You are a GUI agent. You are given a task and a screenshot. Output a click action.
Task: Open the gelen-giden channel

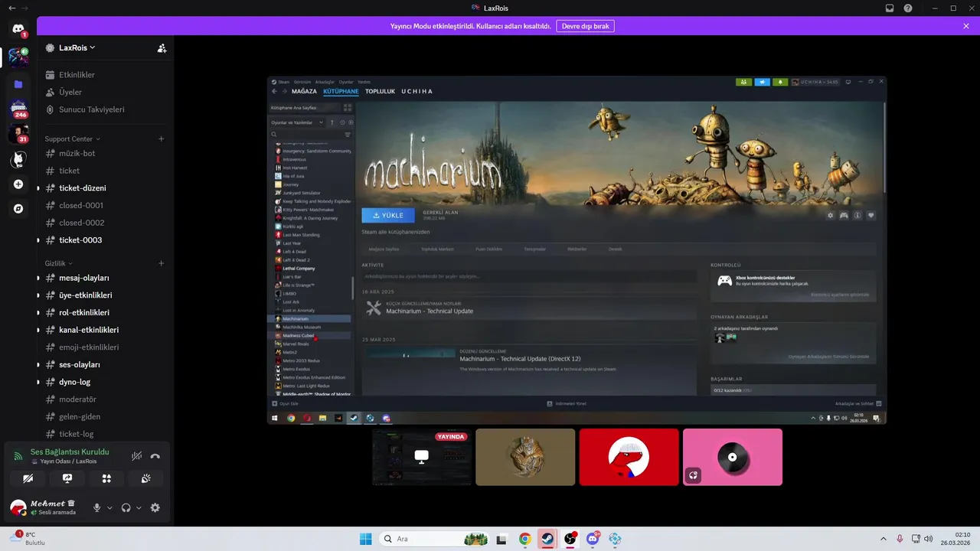(x=105, y=416)
